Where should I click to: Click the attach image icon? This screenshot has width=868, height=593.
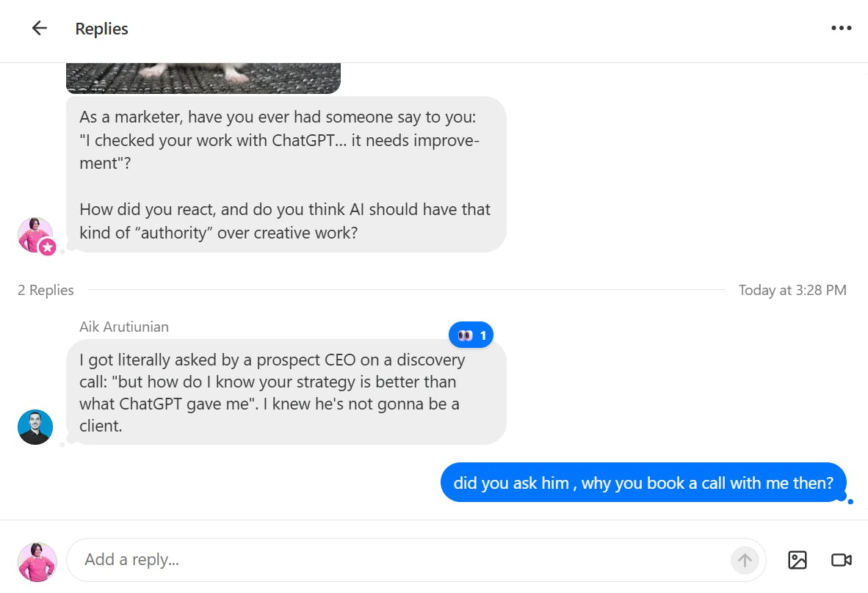tap(797, 560)
